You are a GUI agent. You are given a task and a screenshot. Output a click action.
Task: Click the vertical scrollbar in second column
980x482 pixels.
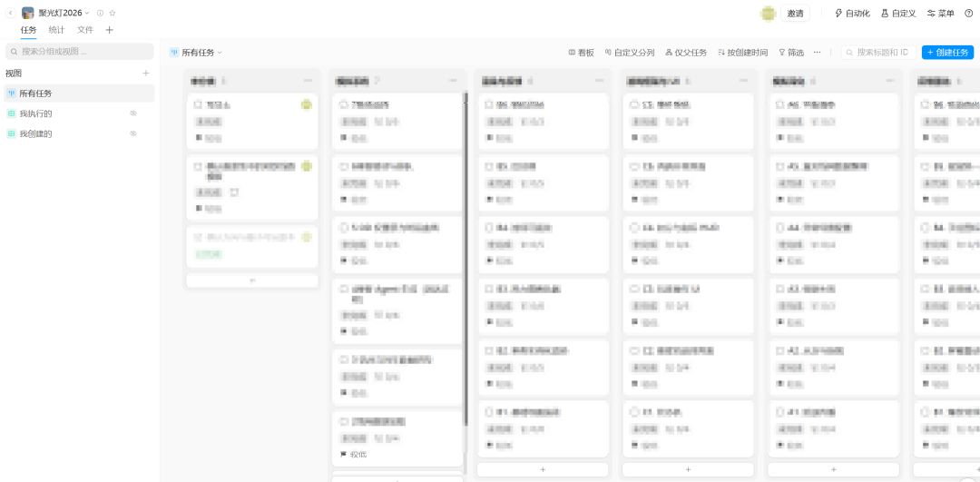point(465,260)
